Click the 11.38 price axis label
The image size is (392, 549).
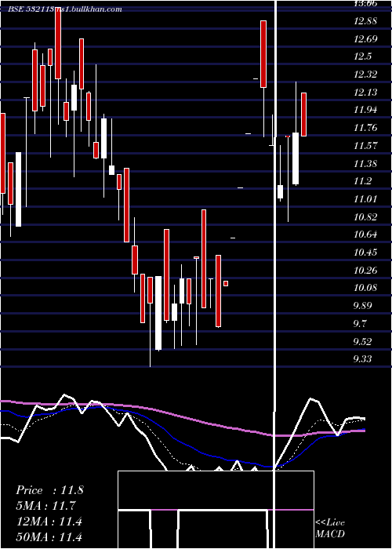tap(365, 163)
